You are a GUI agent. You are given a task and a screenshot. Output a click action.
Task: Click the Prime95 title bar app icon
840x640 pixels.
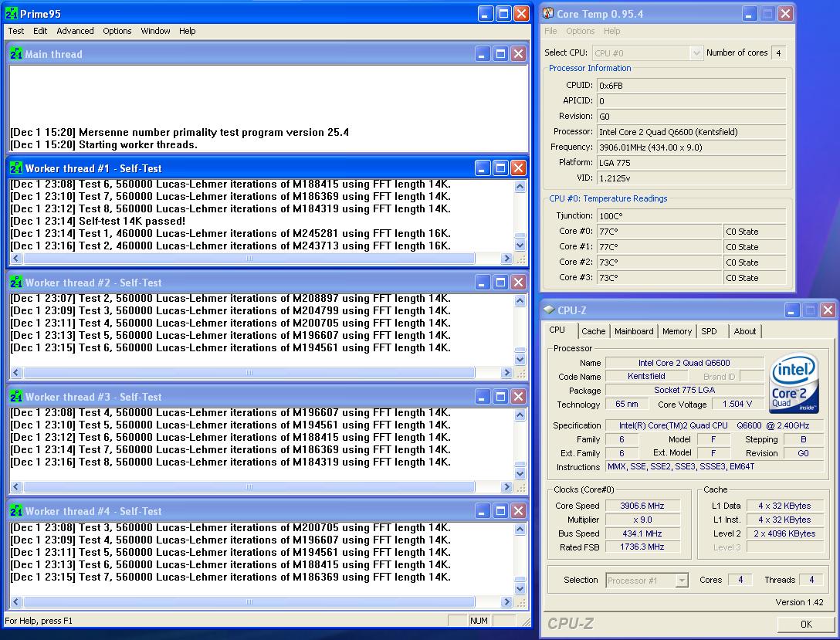click(x=12, y=13)
